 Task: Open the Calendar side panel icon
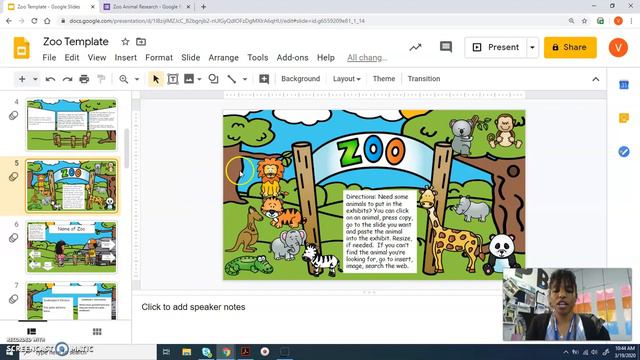624,85
